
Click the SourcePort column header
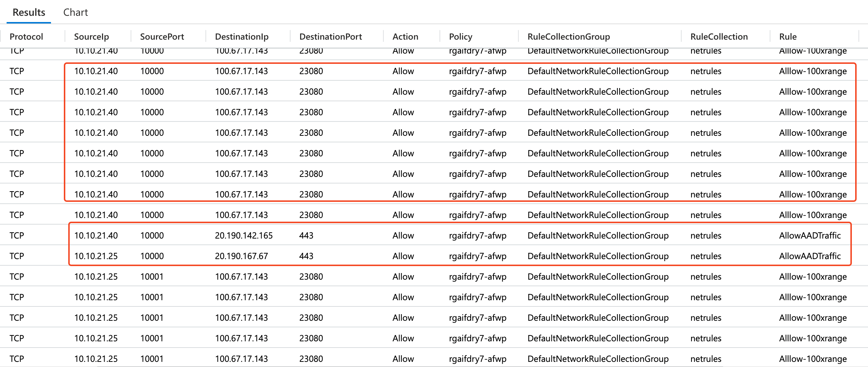click(x=162, y=37)
